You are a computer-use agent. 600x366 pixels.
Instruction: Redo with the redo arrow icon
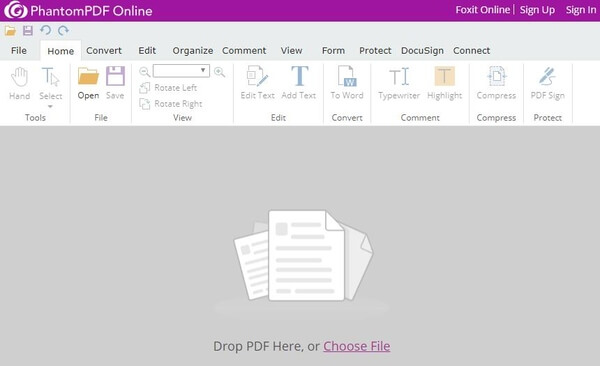point(64,30)
